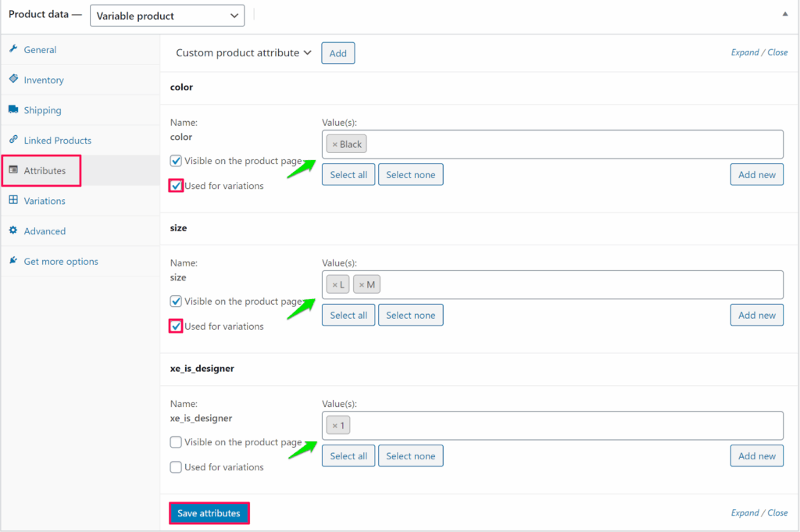
Task: Click Add new for size values
Action: click(756, 315)
